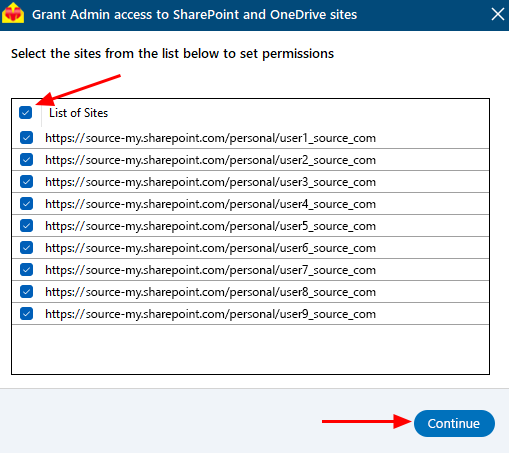Uncheck the user8_source_com site checkbox
509x453 pixels.
click(26, 292)
